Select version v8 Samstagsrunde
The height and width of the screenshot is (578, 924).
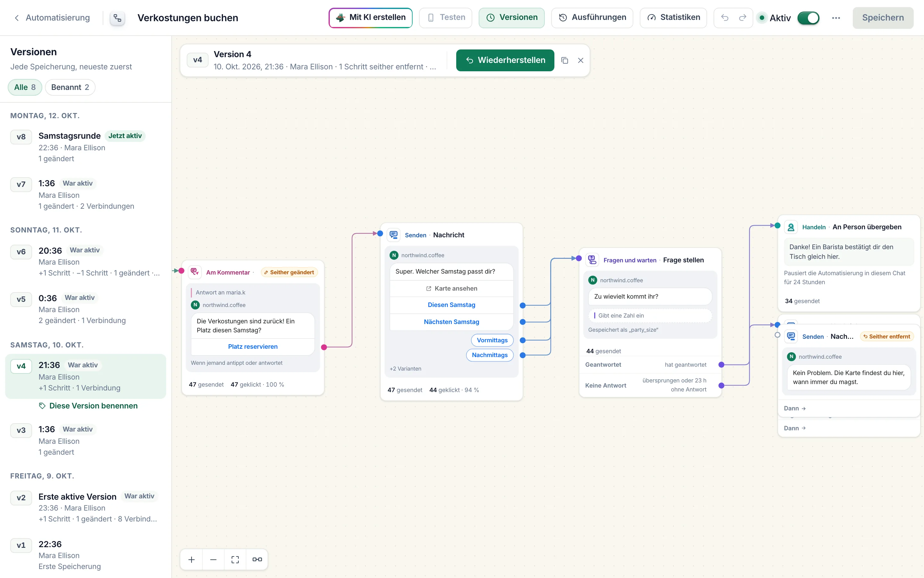(x=86, y=147)
